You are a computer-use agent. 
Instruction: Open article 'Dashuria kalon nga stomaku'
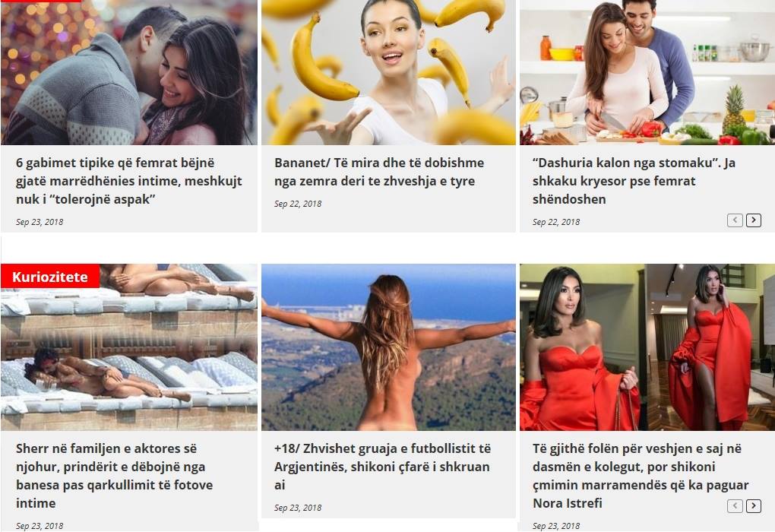(x=634, y=181)
